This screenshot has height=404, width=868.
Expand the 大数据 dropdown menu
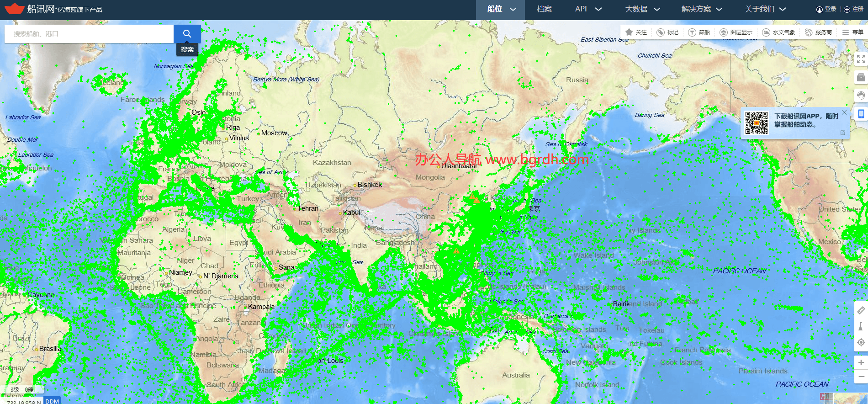tap(642, 9)
